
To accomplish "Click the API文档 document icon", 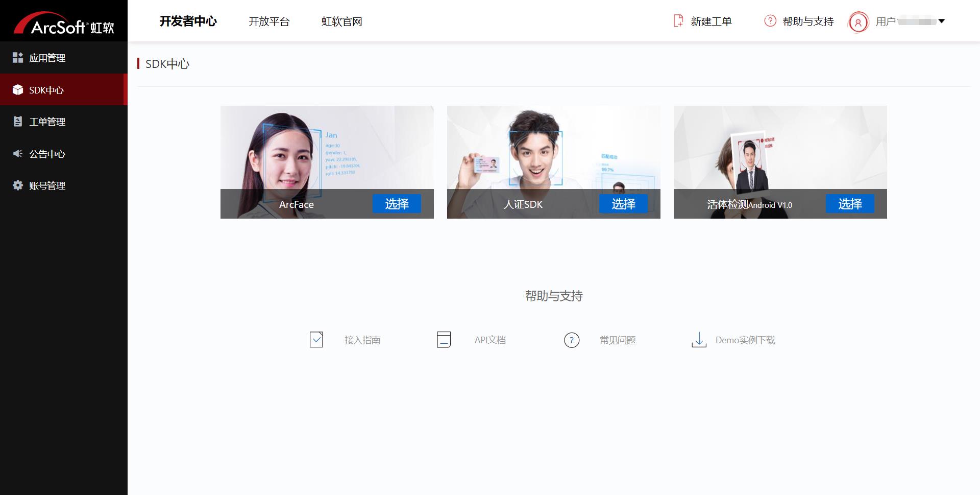I will coord(444,340).
